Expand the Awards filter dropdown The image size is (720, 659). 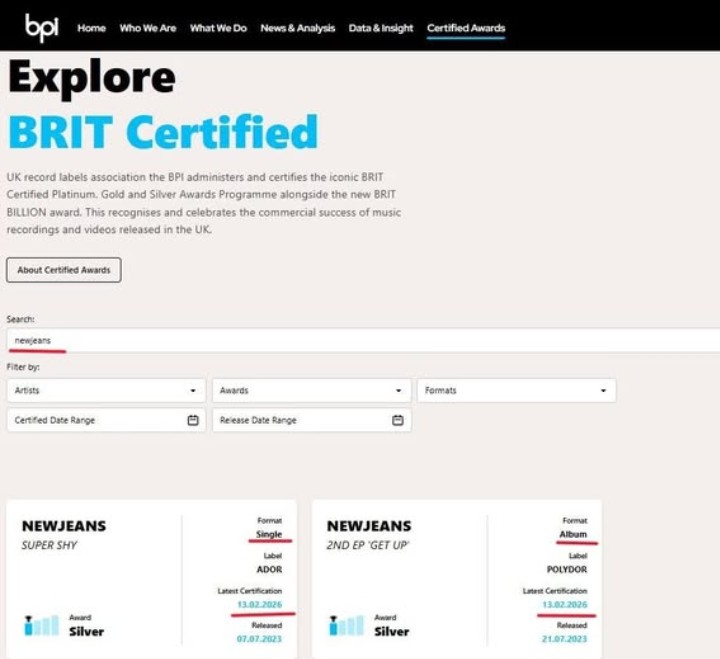pyautogui.click(x=310, y=390)
